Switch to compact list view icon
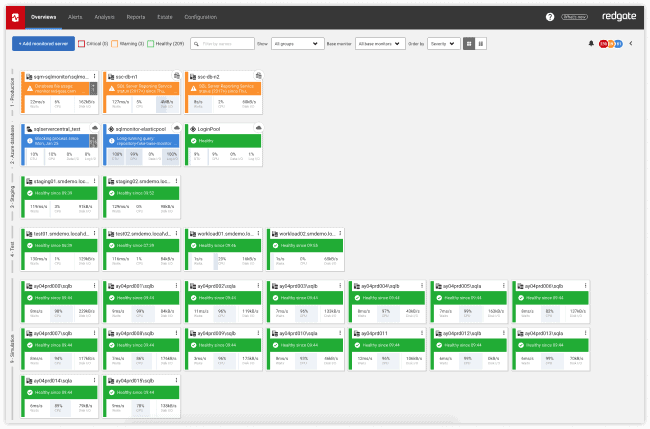Image resolution: width=650 pixels, height=429 pixels. (x=481, y=44)
